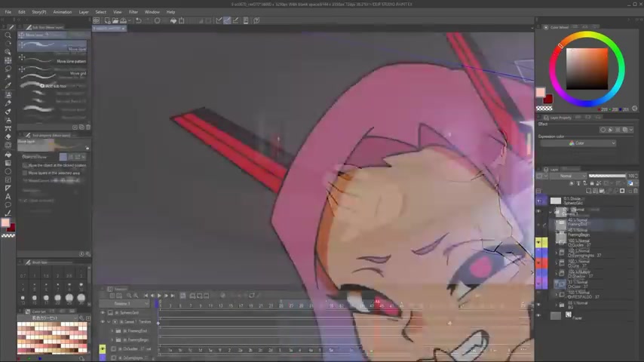Click the Undo arrow in command bar
Image resolution: width=644 pixels, height=362 pixels.
[x=139, y=20]
